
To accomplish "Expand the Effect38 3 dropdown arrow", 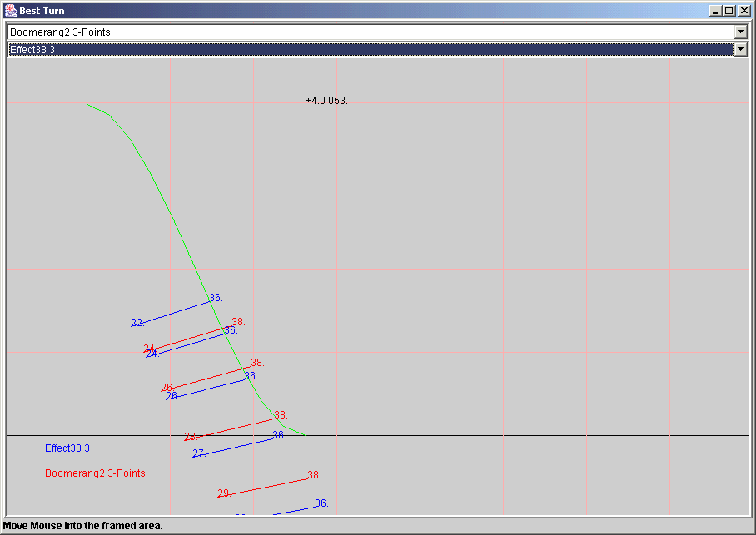I will pos(740,49).
